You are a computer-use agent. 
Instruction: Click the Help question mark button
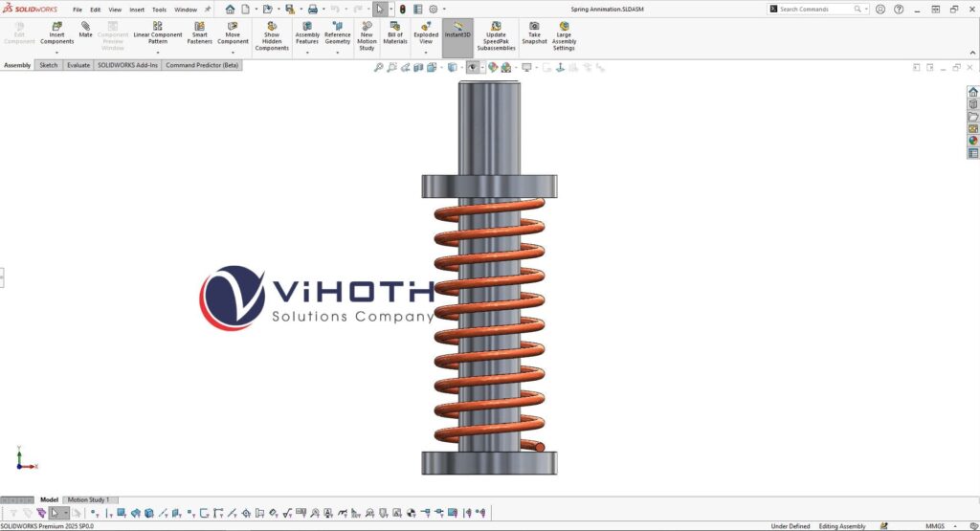[x=898, y=10]
